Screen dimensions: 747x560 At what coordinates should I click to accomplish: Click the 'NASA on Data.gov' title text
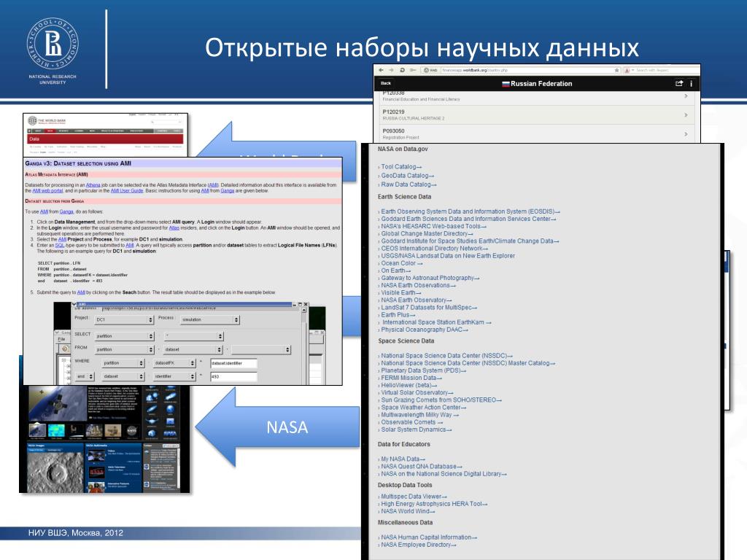403,149
